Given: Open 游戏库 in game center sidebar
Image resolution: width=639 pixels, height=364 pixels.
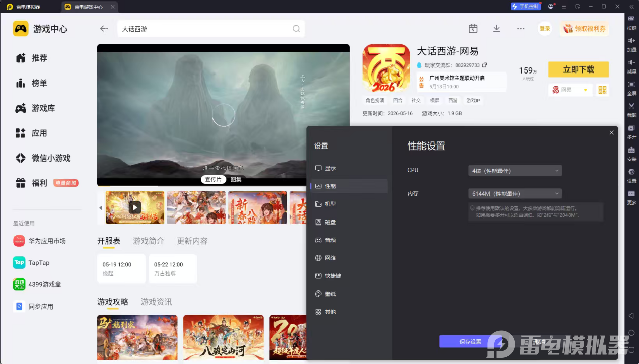Looking at the screenshot, I should pos(35,108).
